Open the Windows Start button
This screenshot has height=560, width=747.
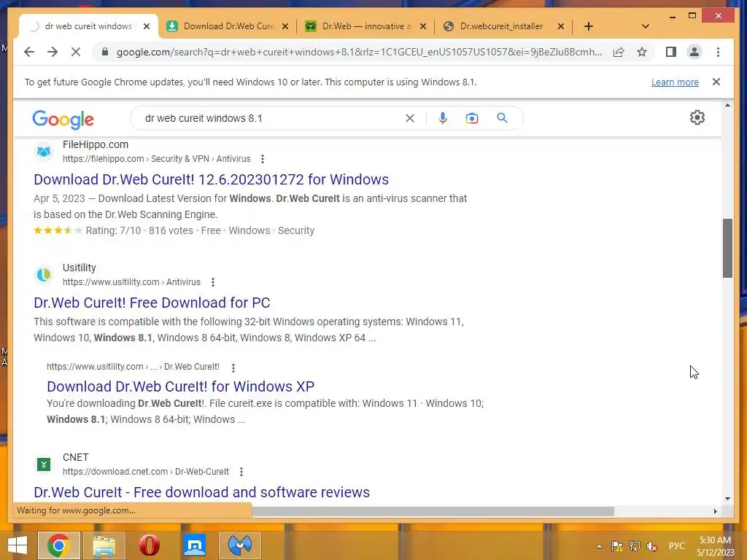[x=18, y=545]
